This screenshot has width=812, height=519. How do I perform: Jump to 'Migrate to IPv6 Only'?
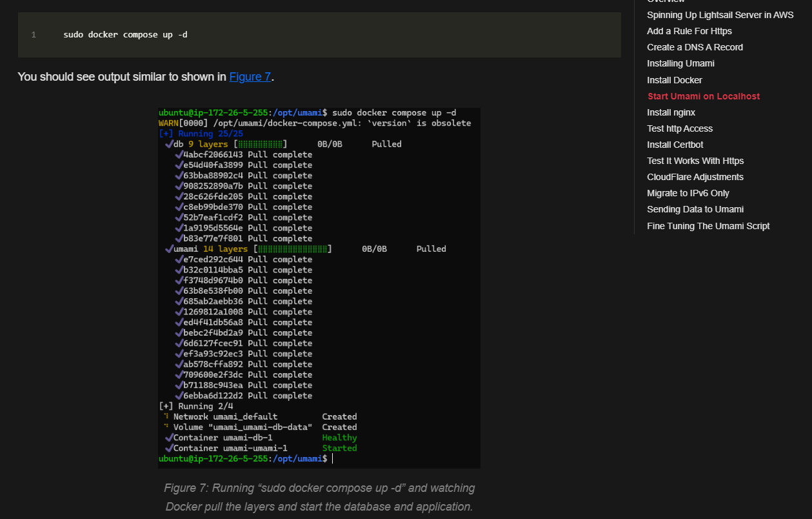pyautogui.click(x=688, y=193)
